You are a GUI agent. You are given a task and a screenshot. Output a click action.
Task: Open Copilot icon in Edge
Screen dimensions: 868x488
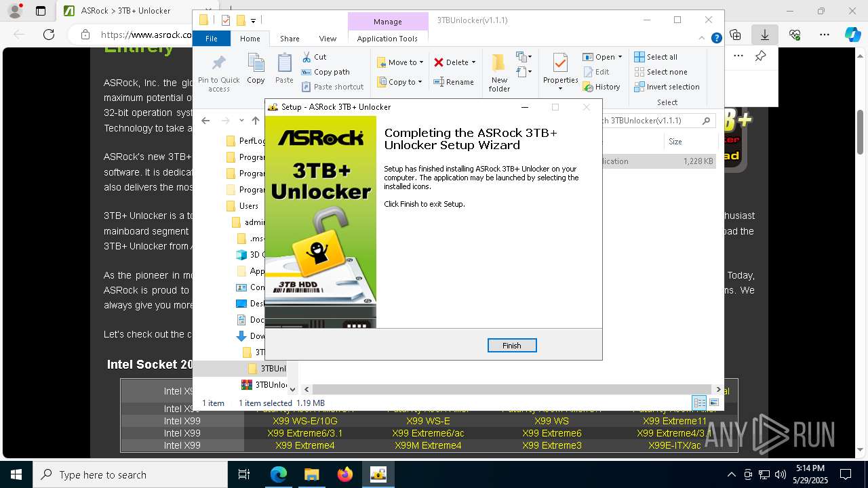point(852,35)
